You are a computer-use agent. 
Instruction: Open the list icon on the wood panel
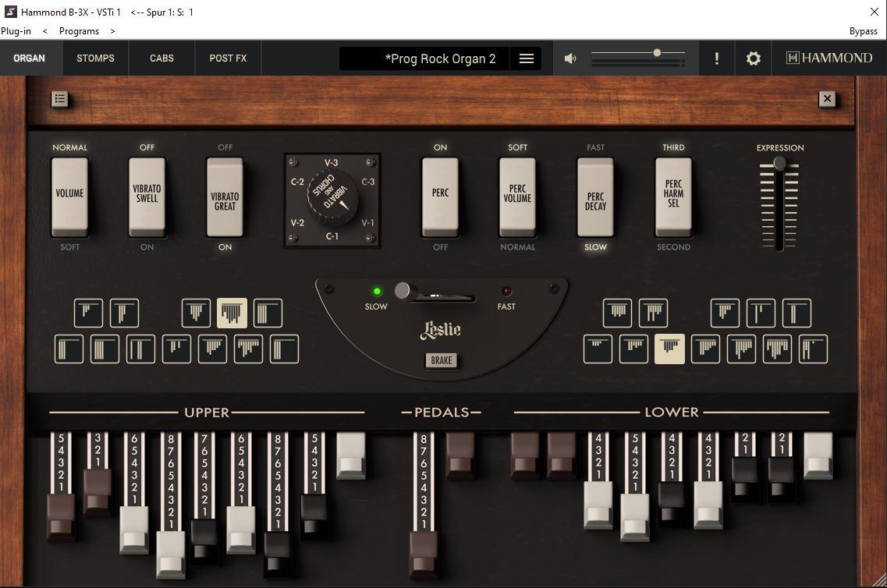60,100
